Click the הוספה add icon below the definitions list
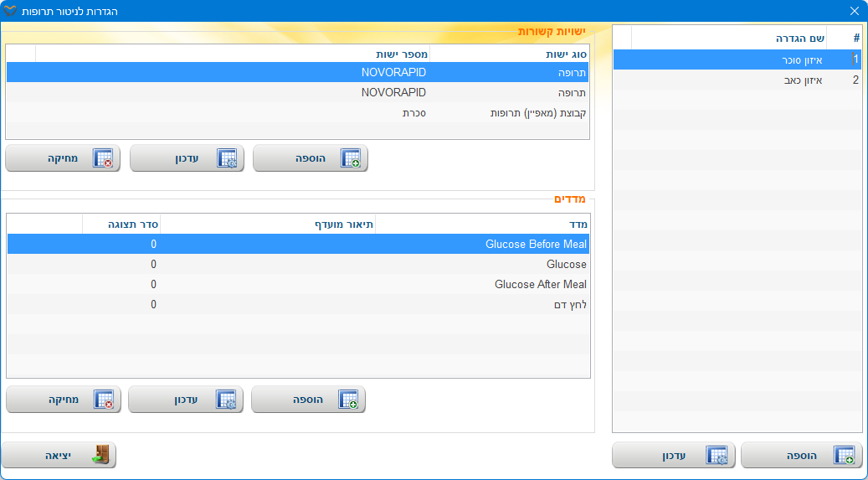Image resolution: width=868 pixels, height=480 pixels. pyautogui.click(x=843, y=456)
